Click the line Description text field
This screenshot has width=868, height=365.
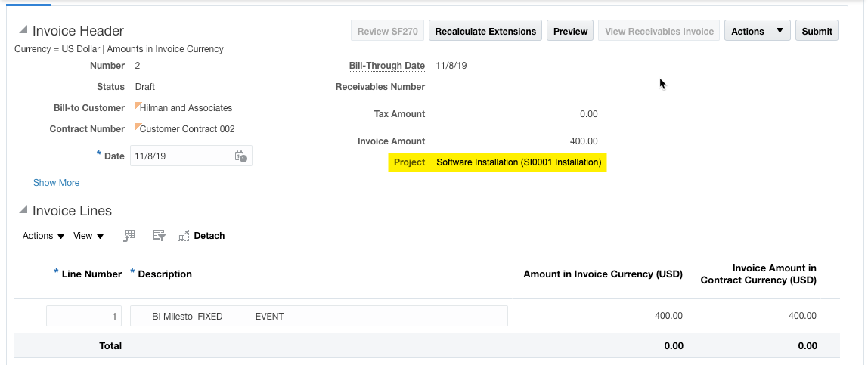[x=318, y=316]
